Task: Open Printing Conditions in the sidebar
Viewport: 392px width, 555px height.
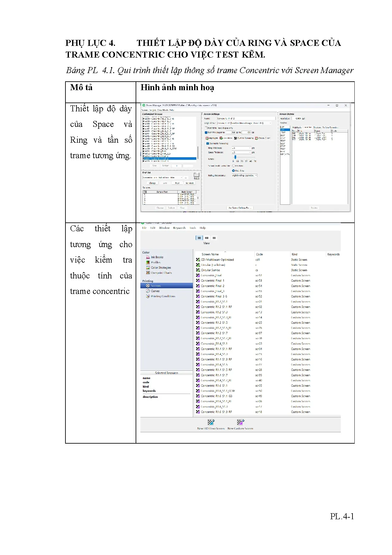Action: click(x=163, y=296)
